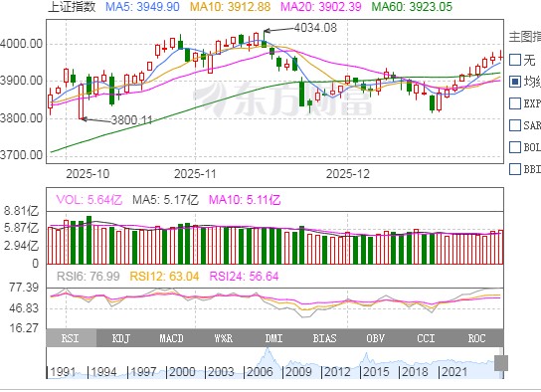Image resolution: width=541 pixels, height=392 pixels.
Task: Check the 无 (none) main chart option
Action: pyautogui.click(x=515, y=60)
